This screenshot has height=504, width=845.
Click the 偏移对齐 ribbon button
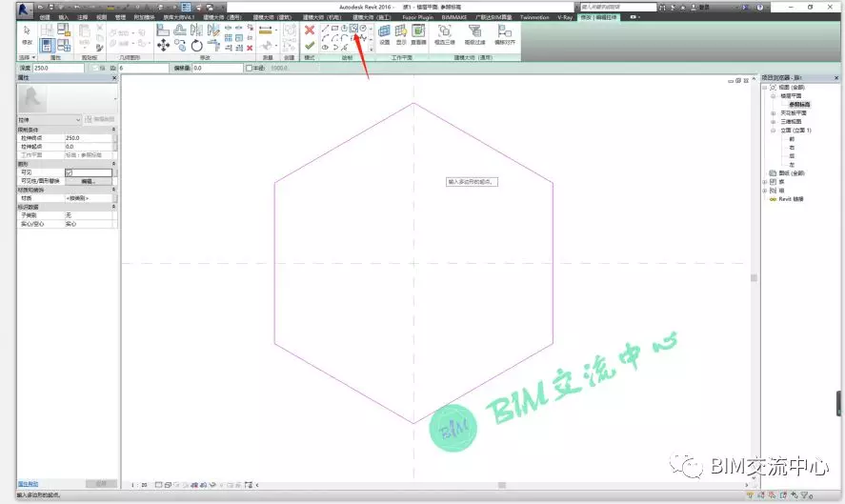(x=505, y=34)
